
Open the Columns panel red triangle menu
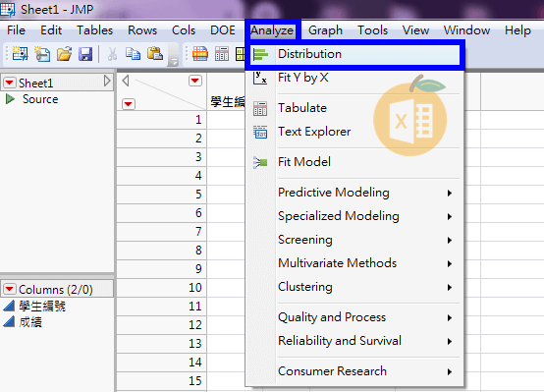click(10, 289)
